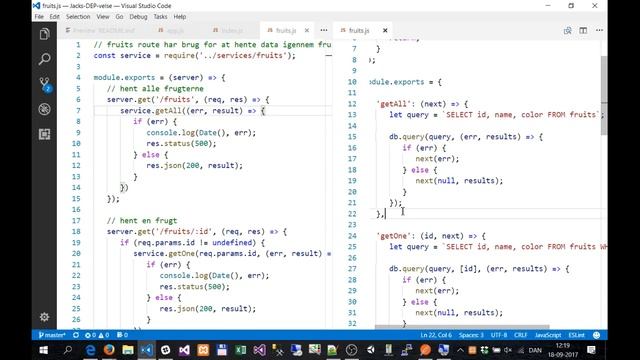Open right editor group's more actions menu

pos(599,31)
